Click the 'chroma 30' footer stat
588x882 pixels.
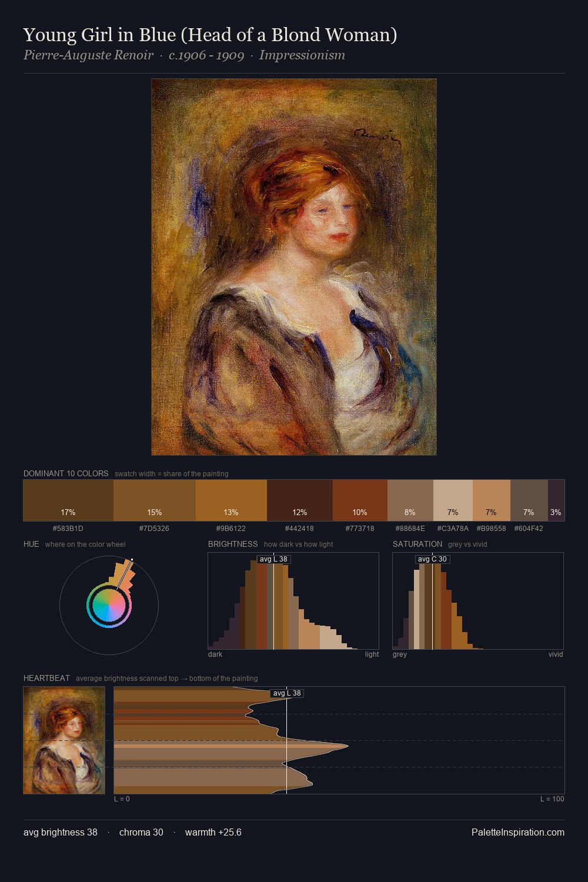click(141, 832)
